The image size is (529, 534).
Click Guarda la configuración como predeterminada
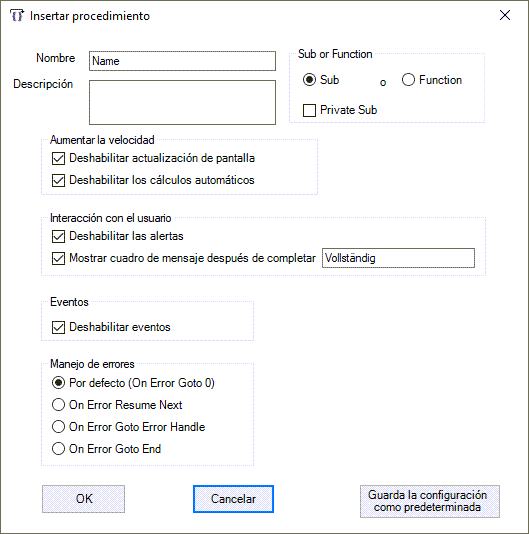(x=430, y=501)
